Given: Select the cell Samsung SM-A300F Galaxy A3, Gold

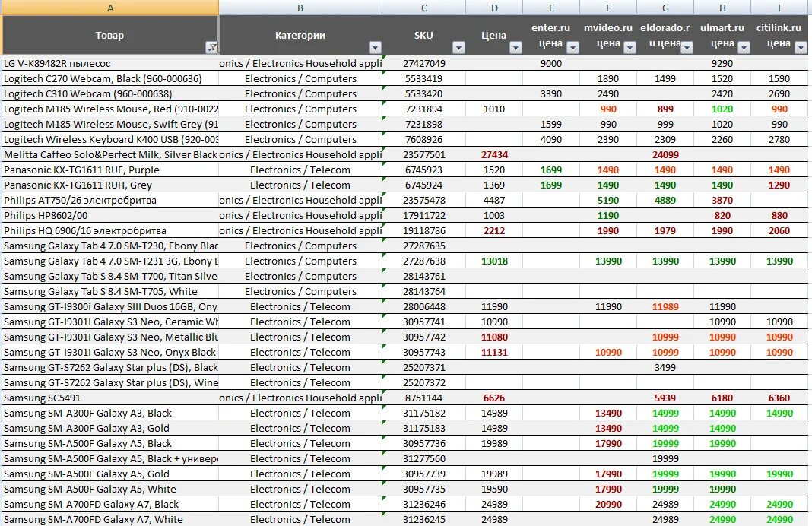Looking at the screenshot, I should coord(110,428).
